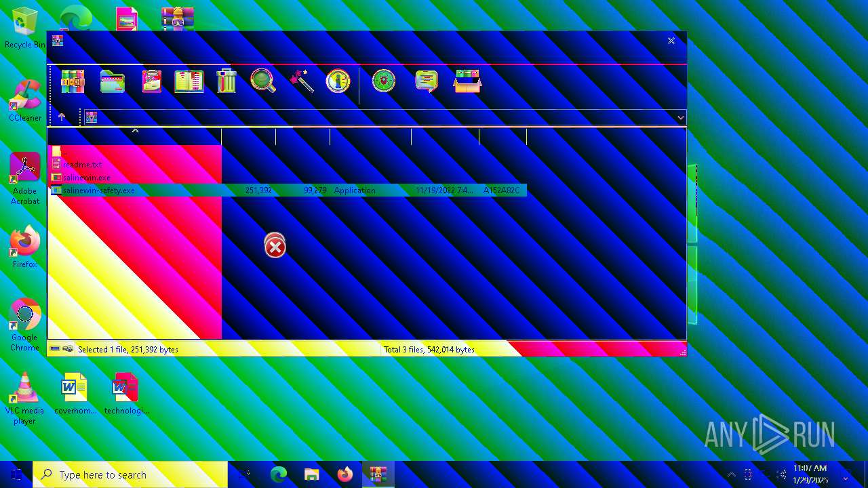868x488 pixels.
Task: Click the 'Type here to search' box
Action: click(x=130, y=474)
